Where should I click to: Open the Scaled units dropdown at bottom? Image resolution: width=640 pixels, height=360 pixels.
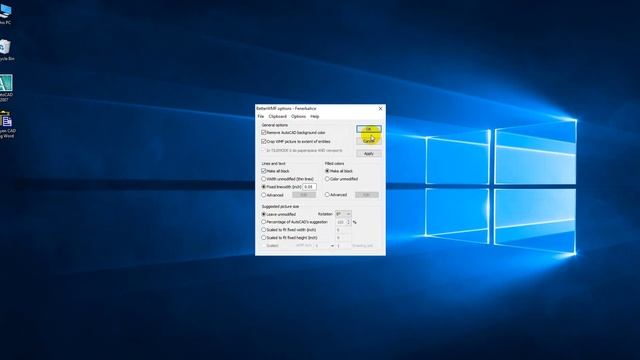click(324, 246)
